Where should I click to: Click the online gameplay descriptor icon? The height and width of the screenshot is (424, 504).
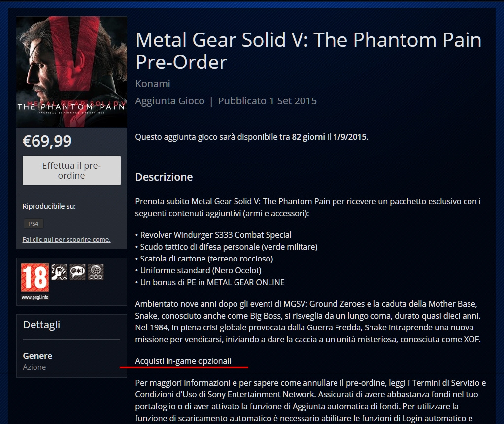(x=96, y=272)
